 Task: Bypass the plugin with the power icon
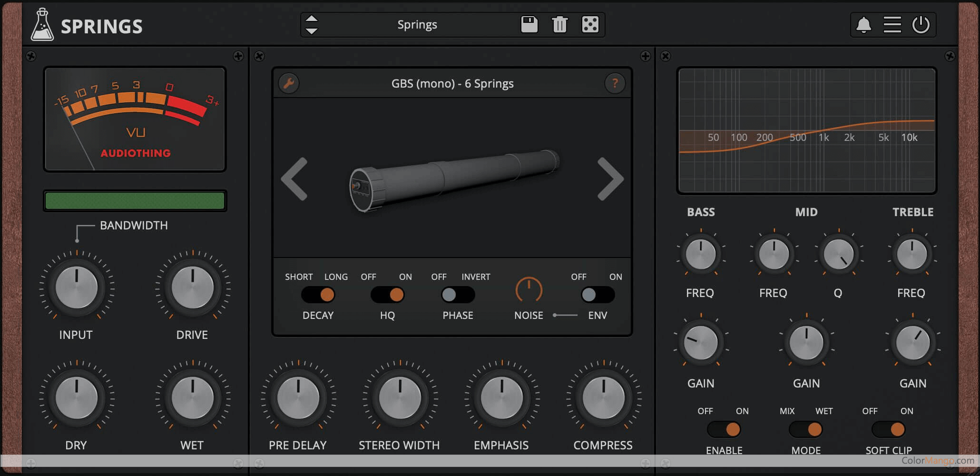[x=921, y=24]
